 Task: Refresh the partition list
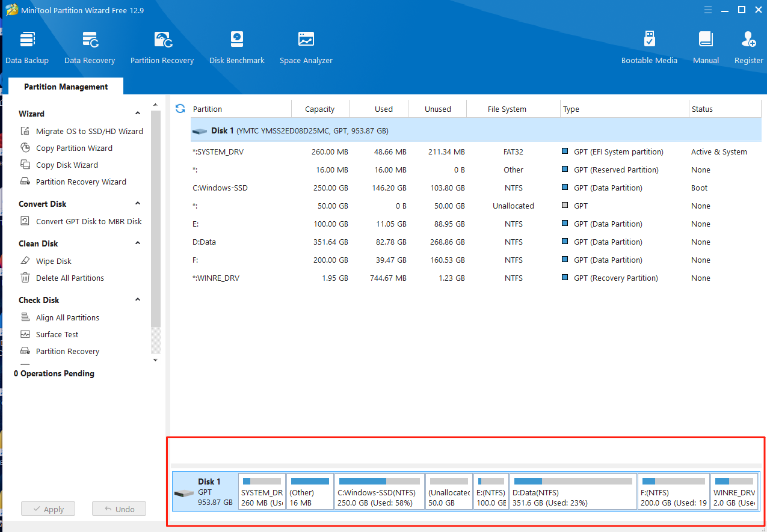point(180,109)
